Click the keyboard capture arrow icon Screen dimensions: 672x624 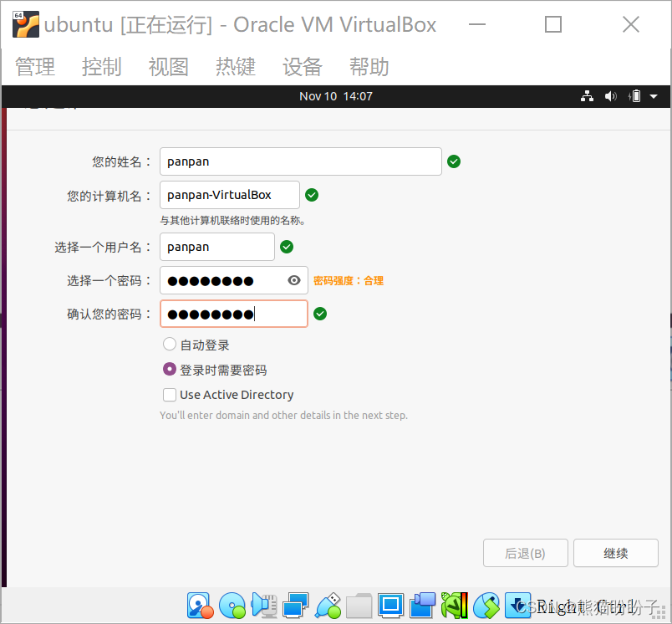[517, 606]
